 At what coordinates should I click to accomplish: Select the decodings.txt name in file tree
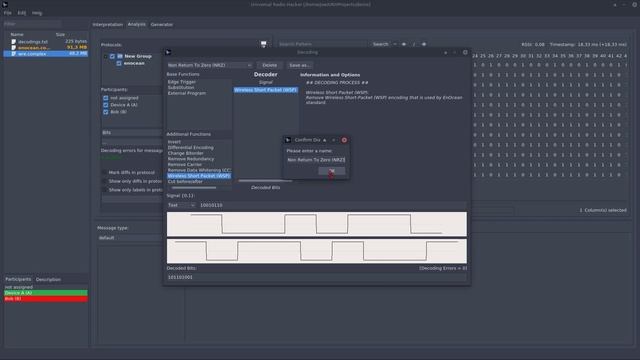[33, 42]
